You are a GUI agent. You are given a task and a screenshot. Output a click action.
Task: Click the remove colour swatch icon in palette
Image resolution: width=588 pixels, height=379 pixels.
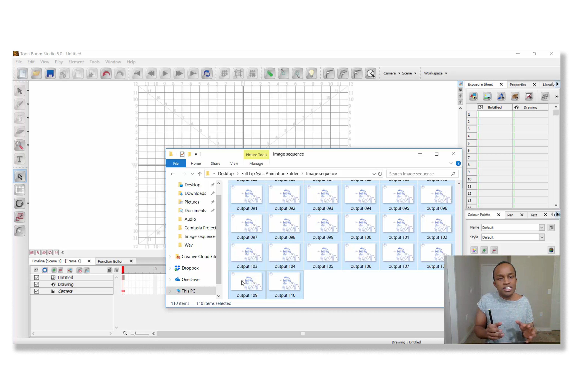[x=494, y=250]
